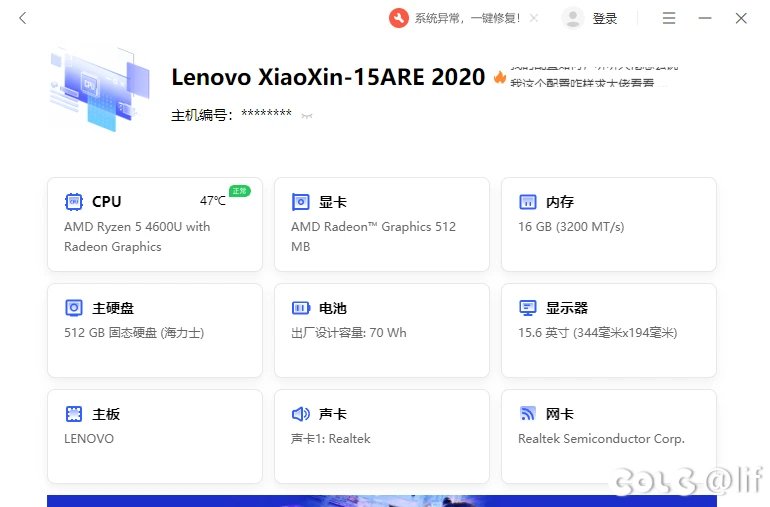Screen dimensions: 770x507
Task: Open the hamburger main menu
Action: coord(669,18)
